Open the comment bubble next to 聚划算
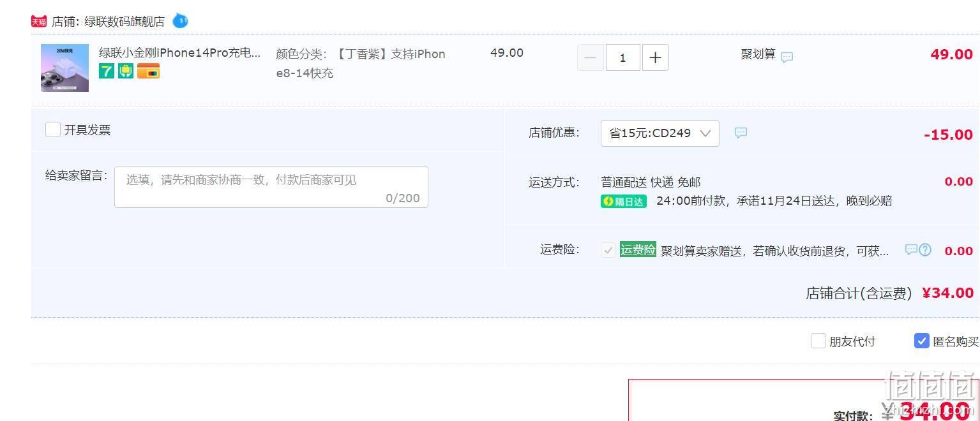Screen dimensions: 980x421 coord(787,57)
